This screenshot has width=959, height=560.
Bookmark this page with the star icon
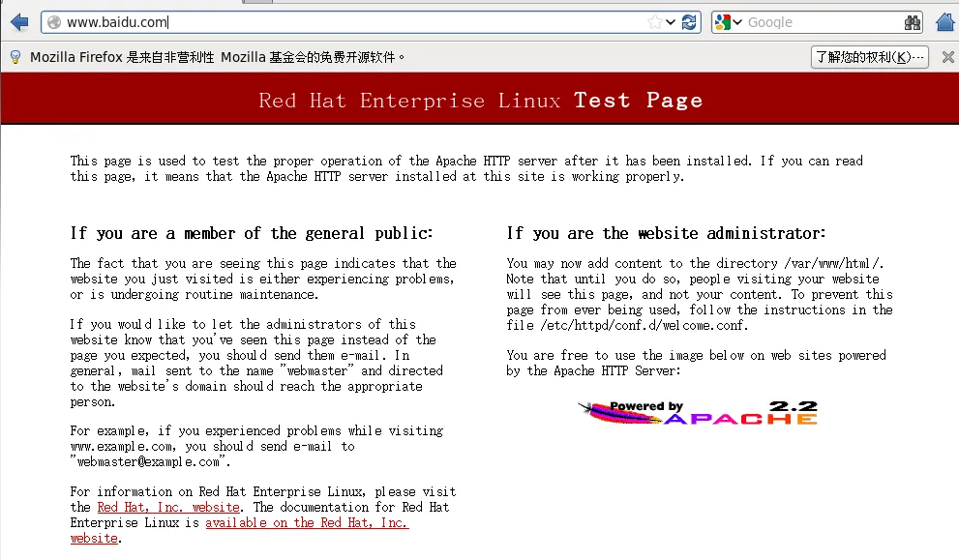654,22
